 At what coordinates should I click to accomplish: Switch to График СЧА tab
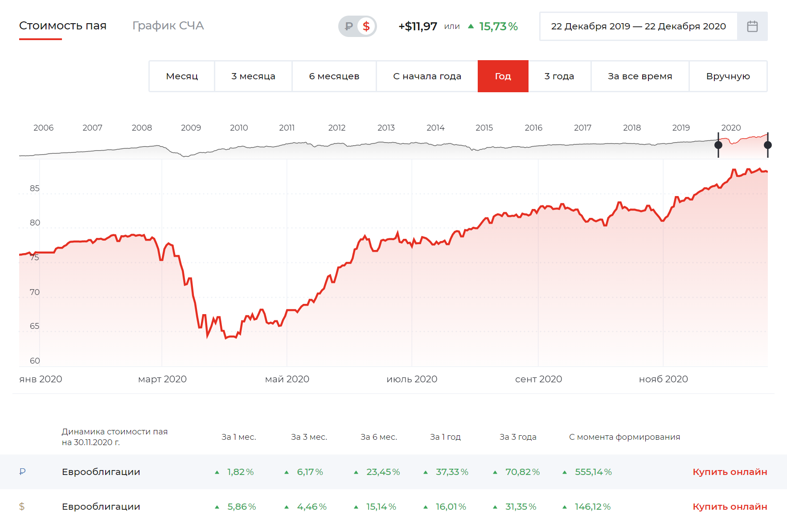tap(168, 26)
